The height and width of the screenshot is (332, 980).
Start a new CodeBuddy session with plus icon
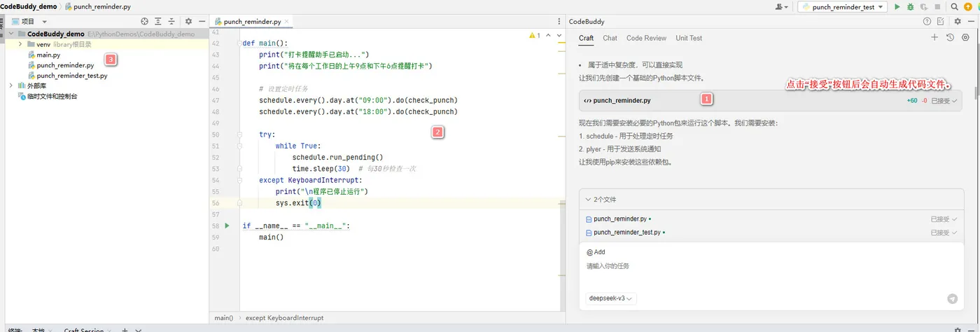click(x=934, y=38)
